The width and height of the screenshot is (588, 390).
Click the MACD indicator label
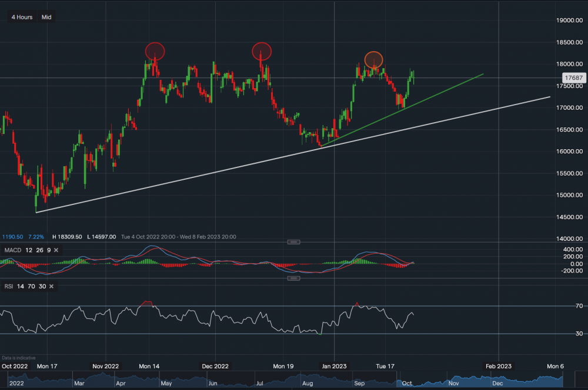pyautogui.click(x=13, y=250)
